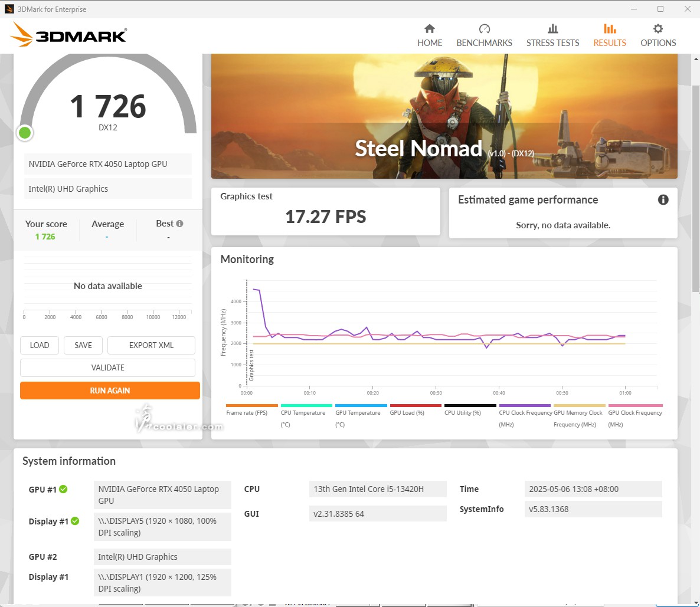Screen dimensions: 700x607
Task: Click the Average score label
Action: click(x=107, y=224)
